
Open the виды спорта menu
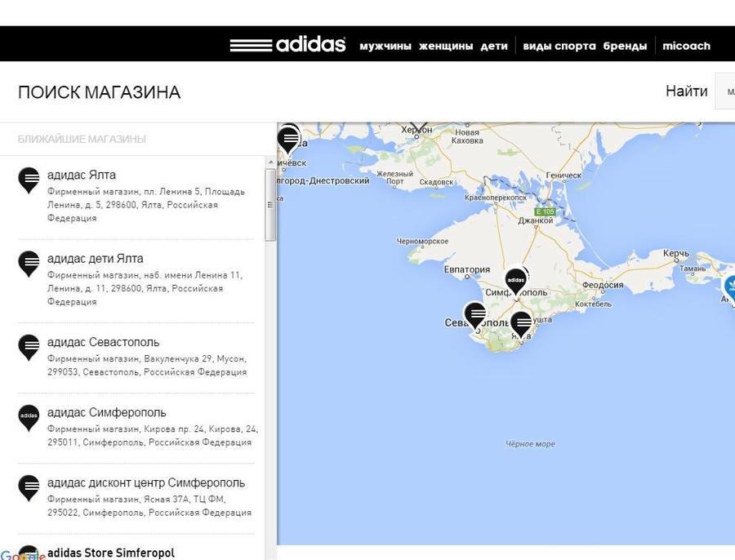559,46
